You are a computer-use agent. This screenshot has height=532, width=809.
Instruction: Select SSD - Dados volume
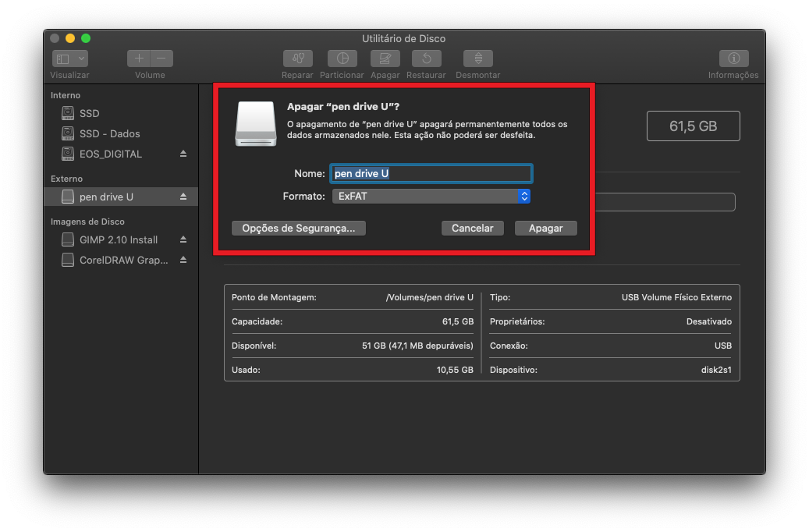[109, 133]
